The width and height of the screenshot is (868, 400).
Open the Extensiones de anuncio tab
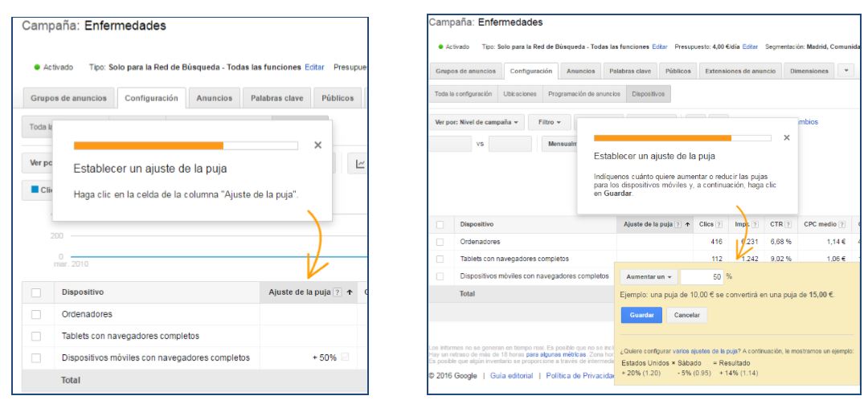pyautogui.click(x=741, y=71)
